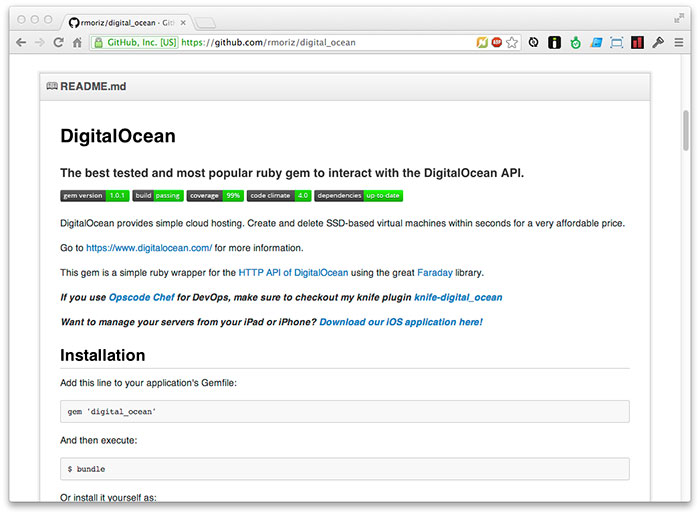The height and width of the screenshot is (515, 700).
Task: Click the DigitalOcean main heading
Action: [118, 136]
